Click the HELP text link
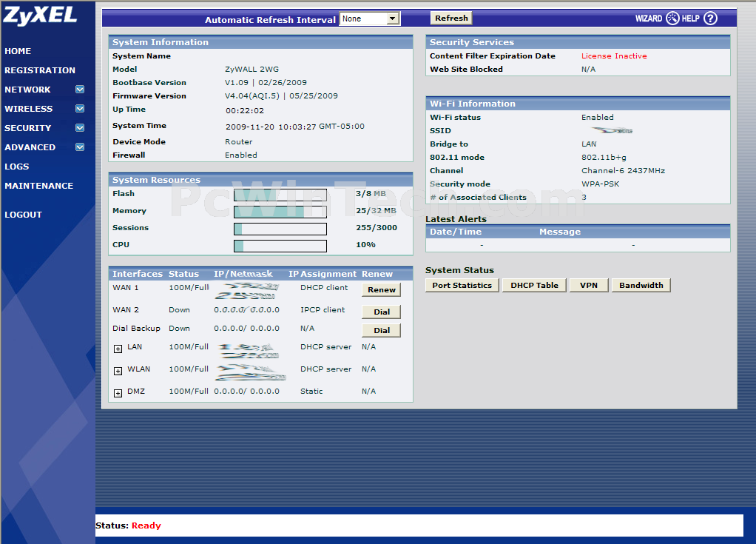The image size is (756, 544). [690, 19]
